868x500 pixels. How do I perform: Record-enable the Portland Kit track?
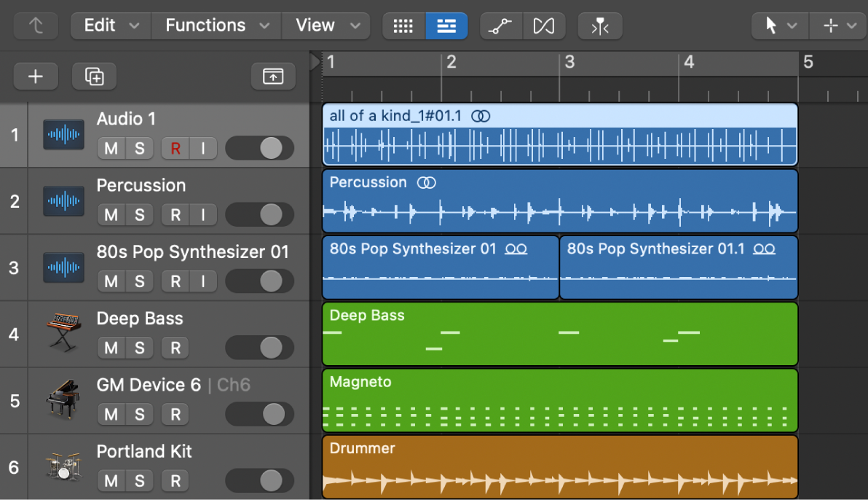175,480
